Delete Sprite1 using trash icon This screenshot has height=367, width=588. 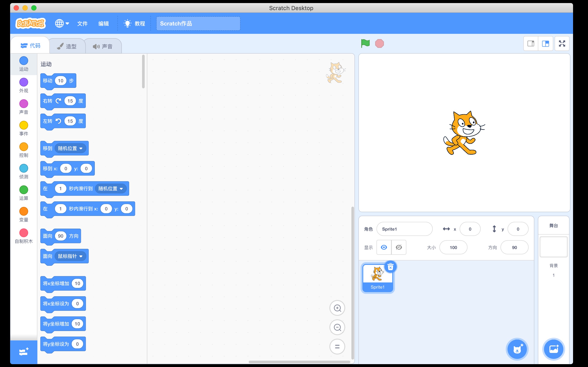390,267
